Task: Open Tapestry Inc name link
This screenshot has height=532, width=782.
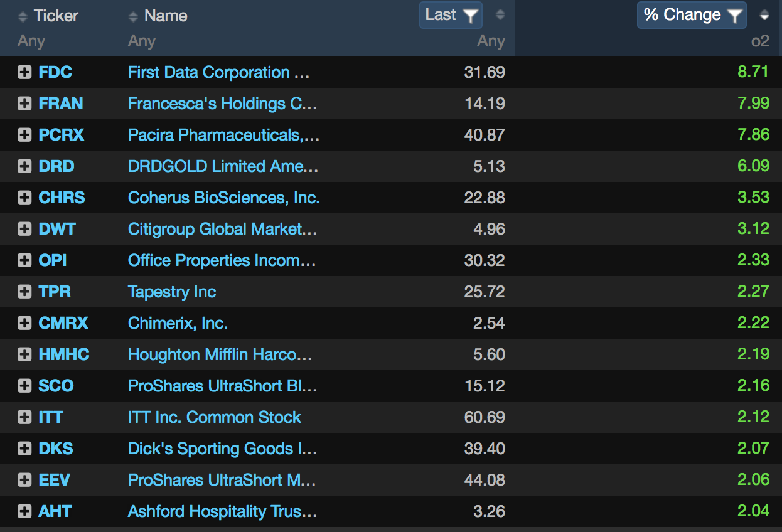Action: point(172,292)
